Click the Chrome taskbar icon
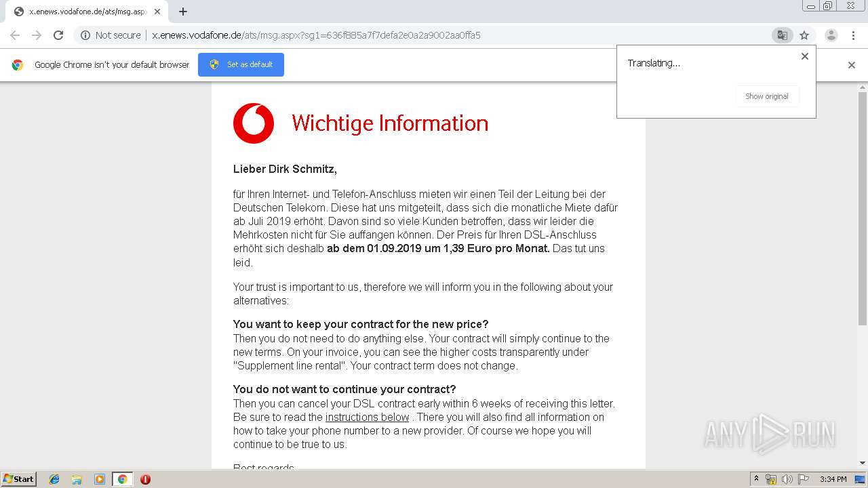 click(122, 479)
